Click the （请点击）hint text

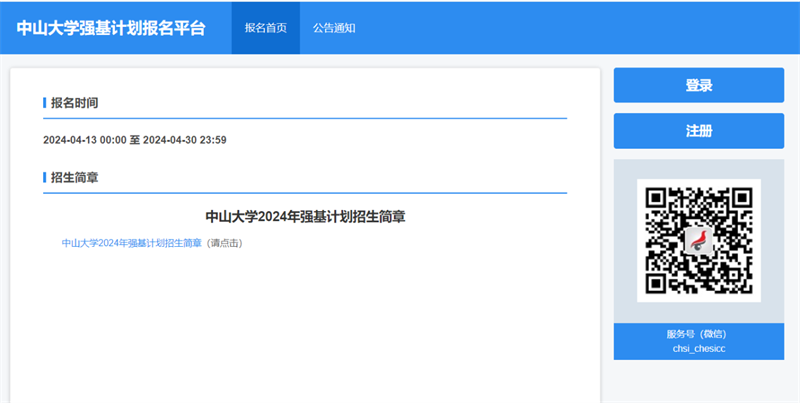(224, 243)
